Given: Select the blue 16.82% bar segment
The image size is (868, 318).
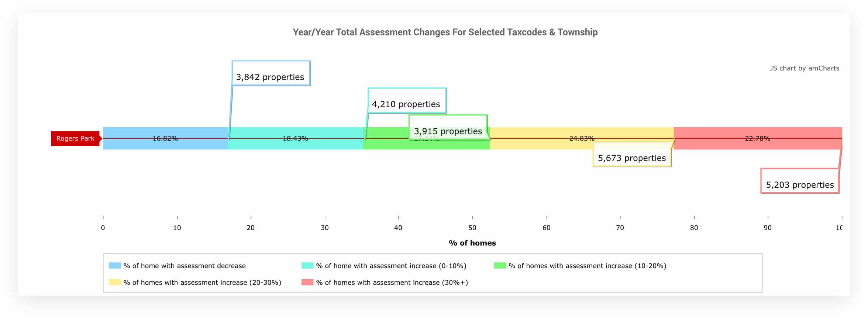Looking at the screenshot, I should (165, 144).
